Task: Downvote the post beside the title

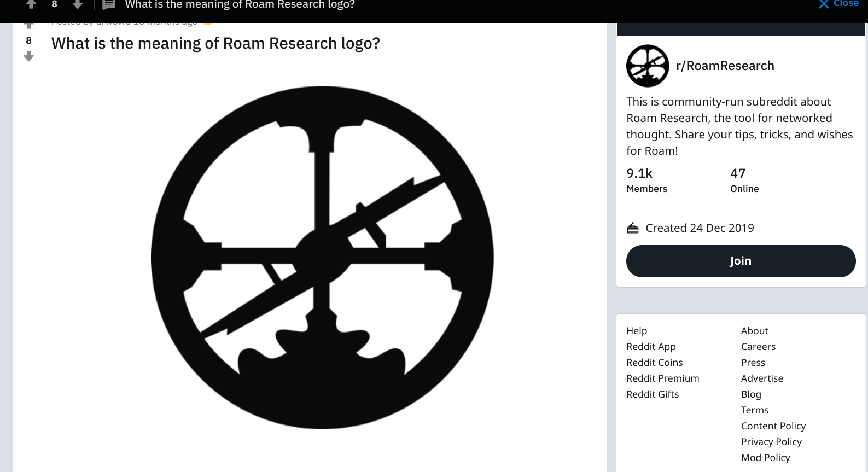Action: [29, 56]
